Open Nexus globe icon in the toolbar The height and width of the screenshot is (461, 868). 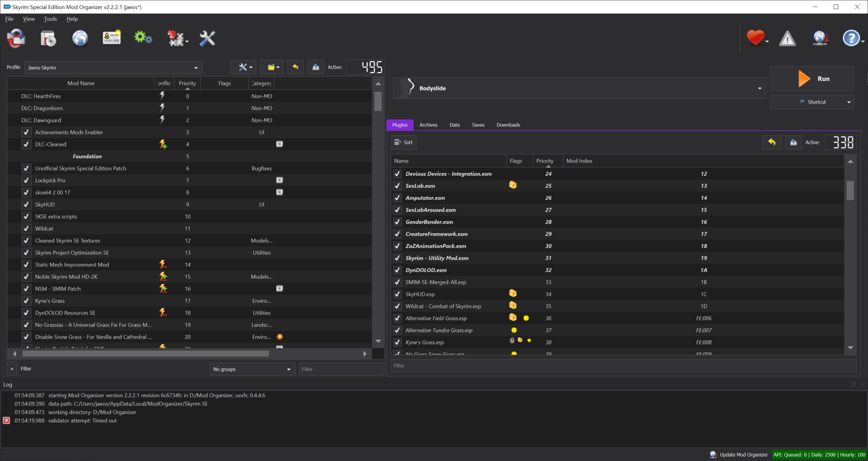(x=80, y=38)
